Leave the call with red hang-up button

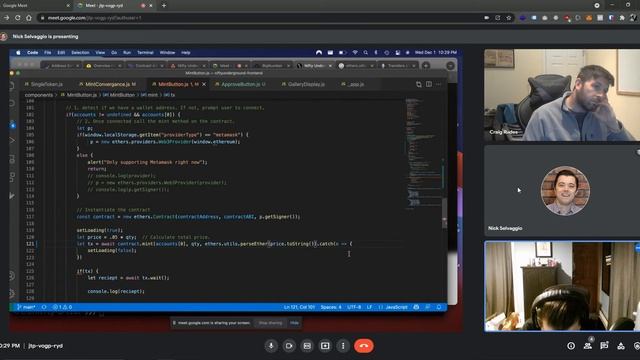364,346
